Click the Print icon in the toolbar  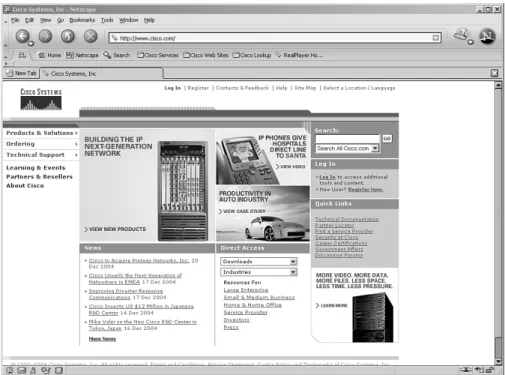pos(462,35)
